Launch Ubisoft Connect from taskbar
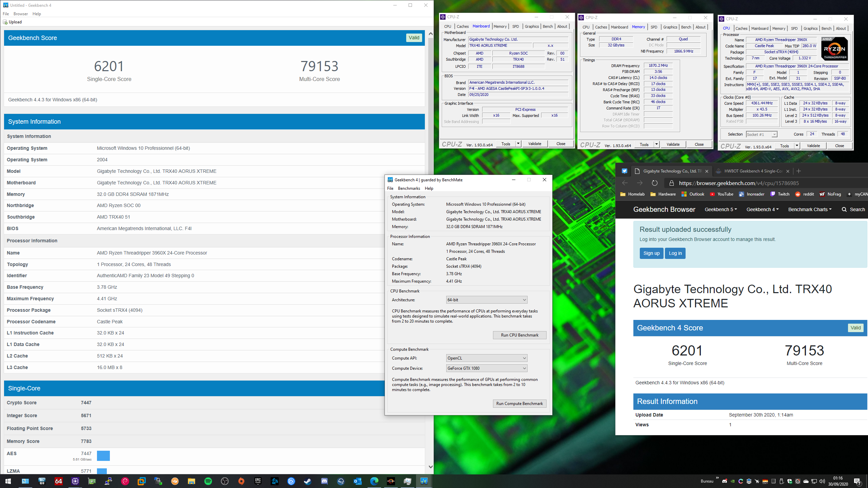Viewport: 868px width, 488px height. (291, 481)
